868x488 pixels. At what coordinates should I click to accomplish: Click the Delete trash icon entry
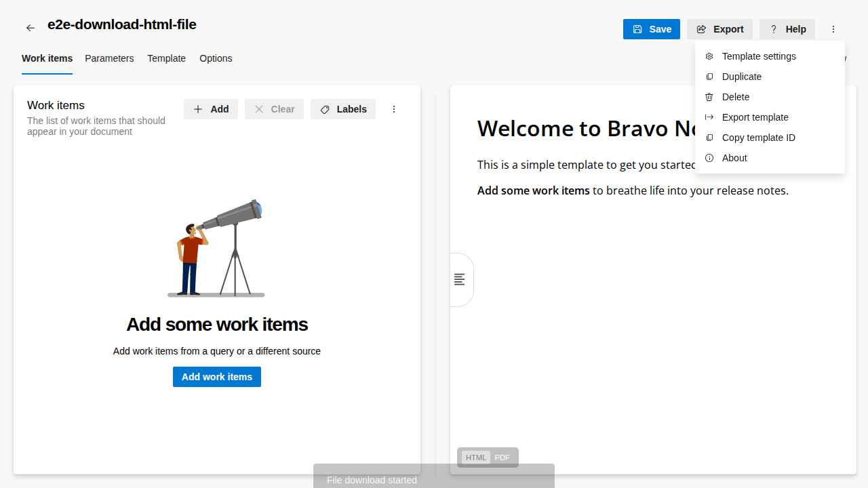pos(709,97)
